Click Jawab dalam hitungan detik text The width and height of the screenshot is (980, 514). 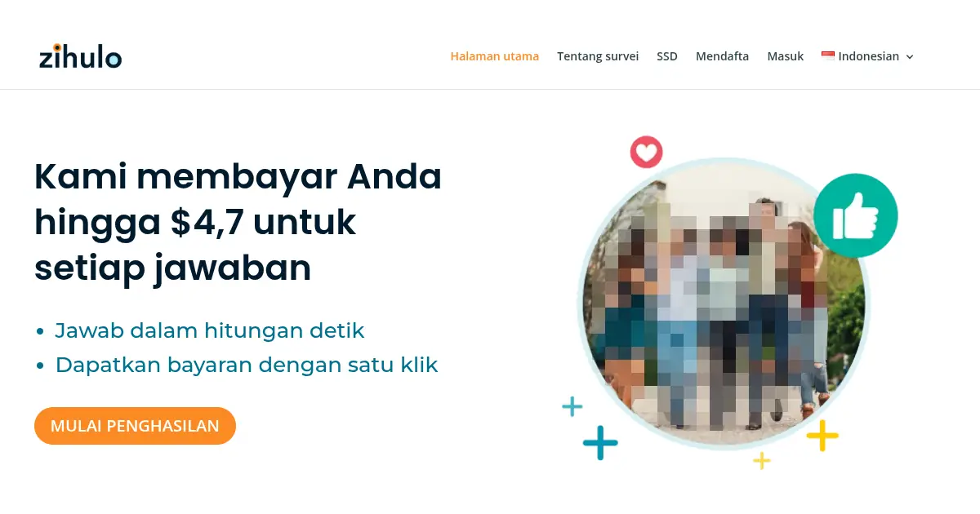click(x=210, y=330)
